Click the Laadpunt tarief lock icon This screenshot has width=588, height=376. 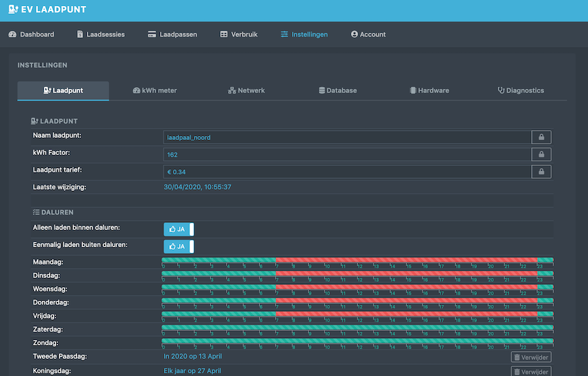pos(541,172)
